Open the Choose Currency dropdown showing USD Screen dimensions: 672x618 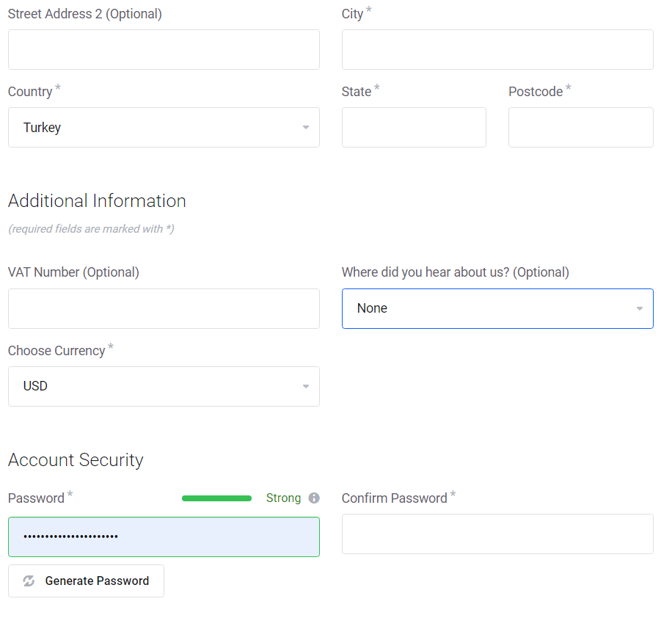point(164,386)
